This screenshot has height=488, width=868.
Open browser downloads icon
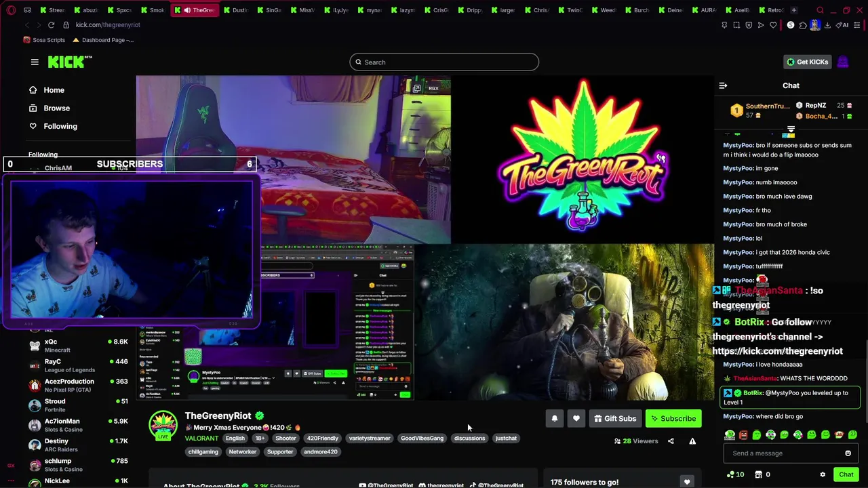(827, 25)
